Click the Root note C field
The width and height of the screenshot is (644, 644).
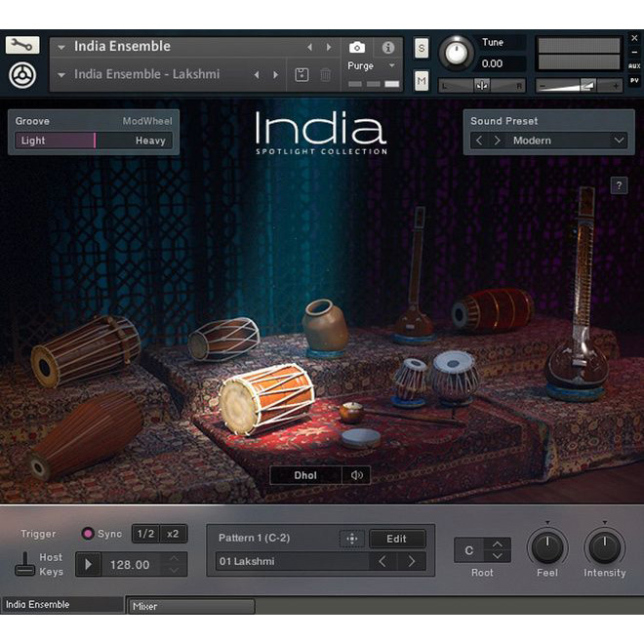[469, 550]
